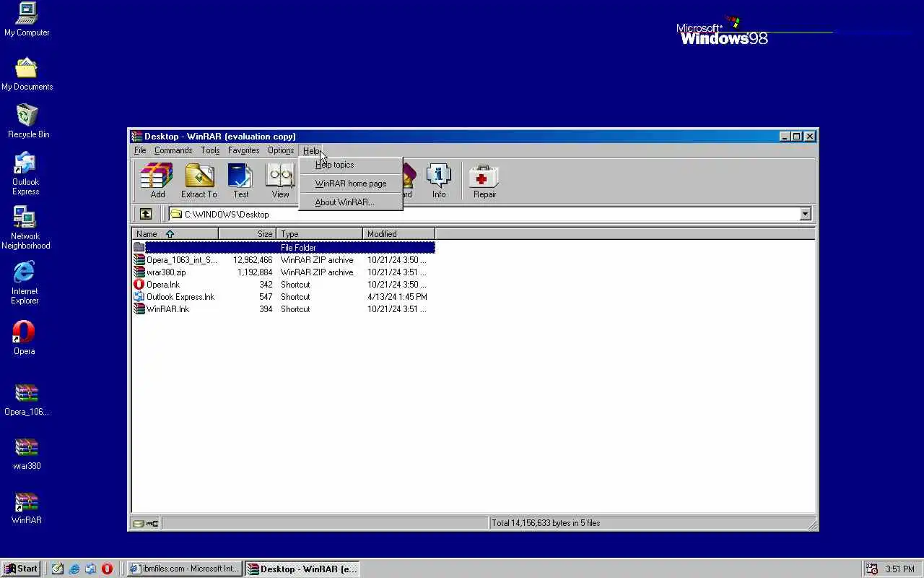The height and width of the screenshot is (578, 924).
Task: Click the drive icon in WinRAR status bar
Action: point(138,523)
